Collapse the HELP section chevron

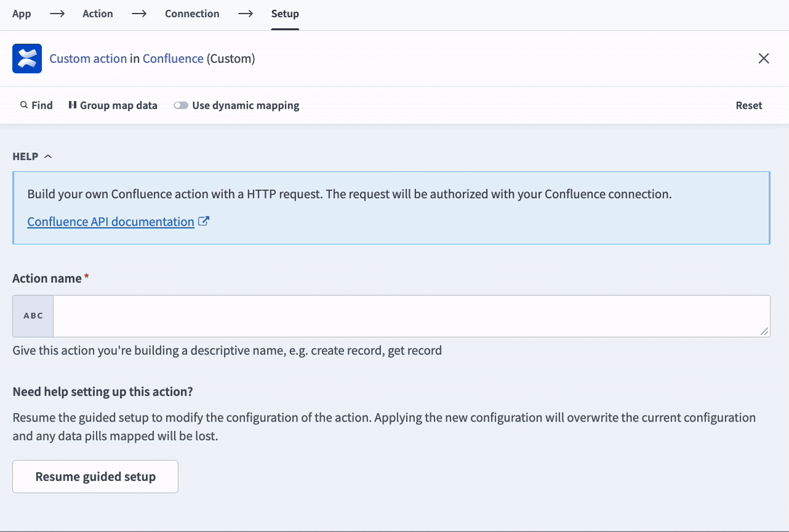pyautogui.click(x=48, y=157)
